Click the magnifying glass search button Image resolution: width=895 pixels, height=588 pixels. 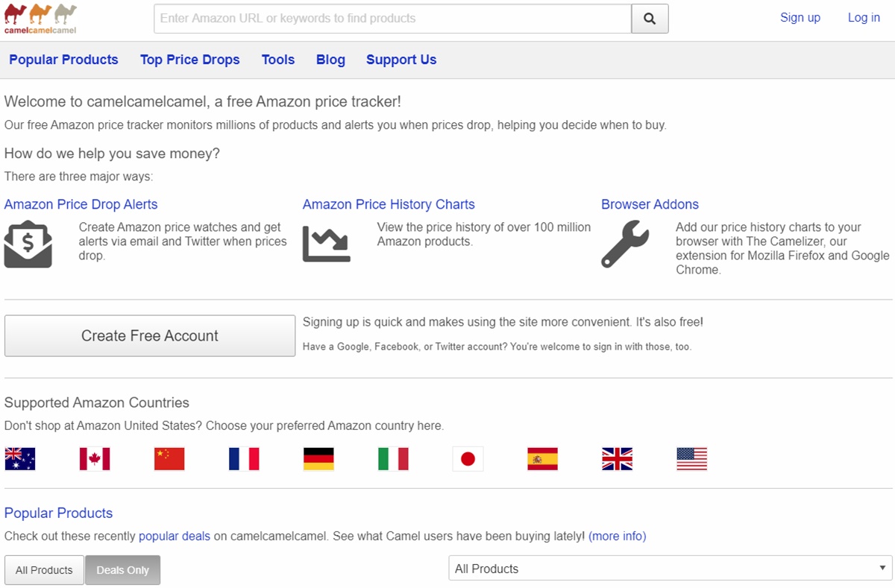click(650, 19)
